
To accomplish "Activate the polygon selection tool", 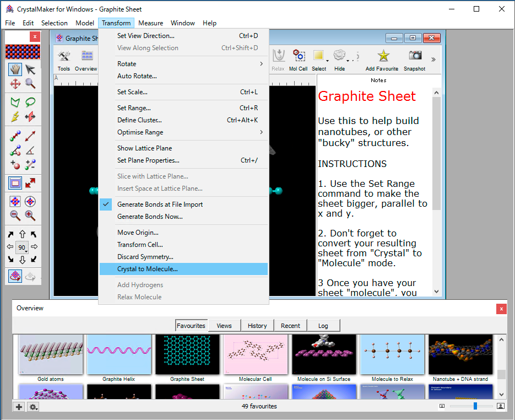I will [15, 102].
